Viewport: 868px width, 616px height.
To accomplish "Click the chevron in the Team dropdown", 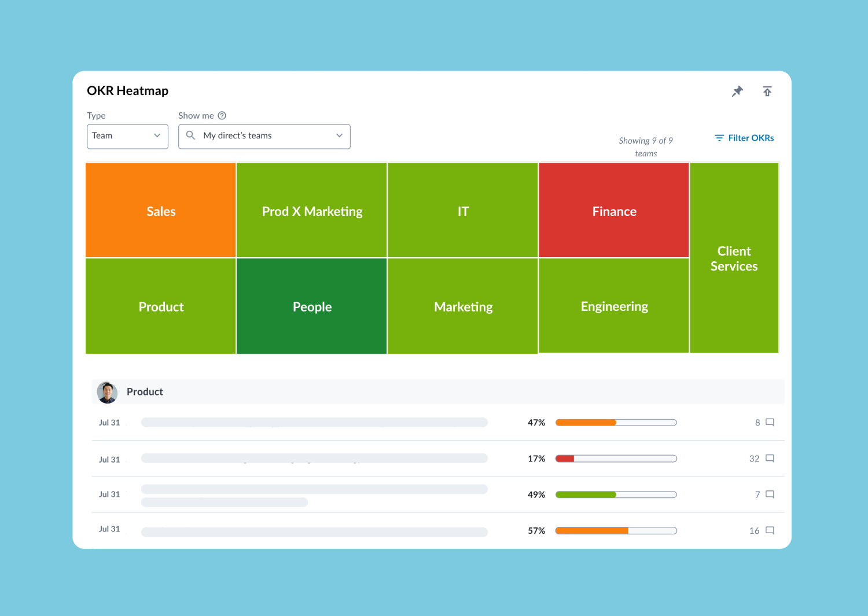I will click(157, 136).
